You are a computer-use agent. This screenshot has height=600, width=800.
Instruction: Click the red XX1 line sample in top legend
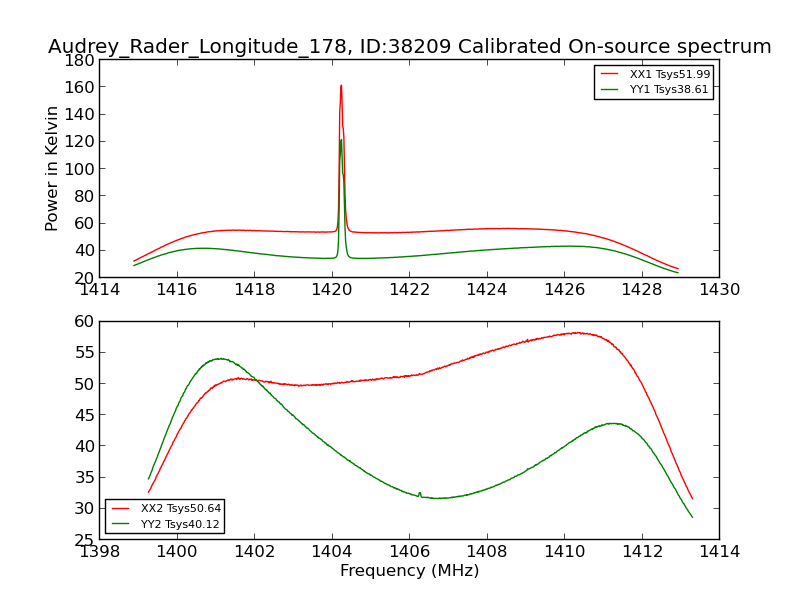click(609, 74)
